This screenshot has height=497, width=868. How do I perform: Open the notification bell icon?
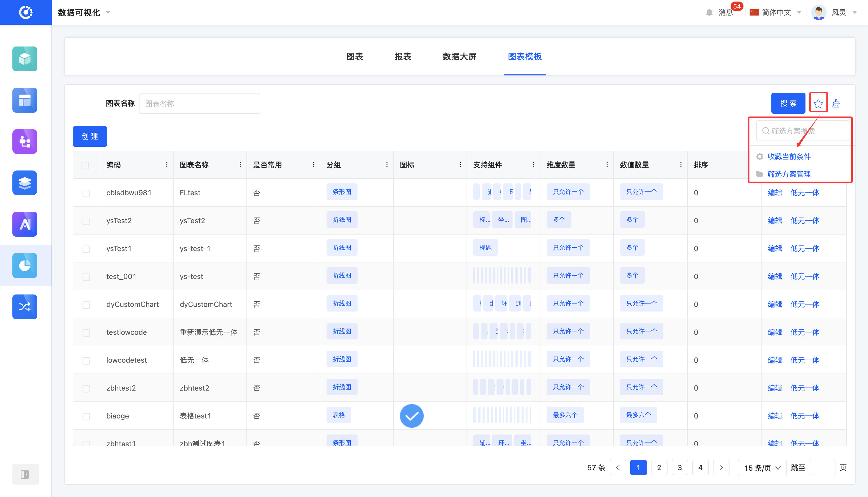point(709,13)
